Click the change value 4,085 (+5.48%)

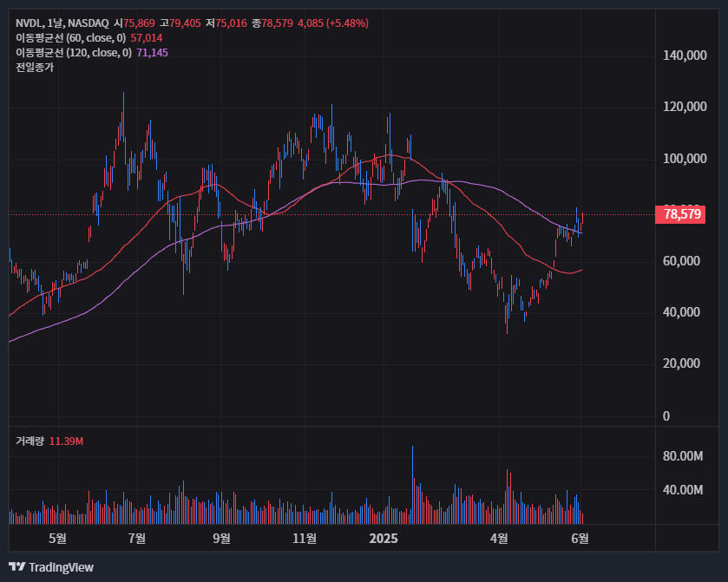[x=333, y=23]
